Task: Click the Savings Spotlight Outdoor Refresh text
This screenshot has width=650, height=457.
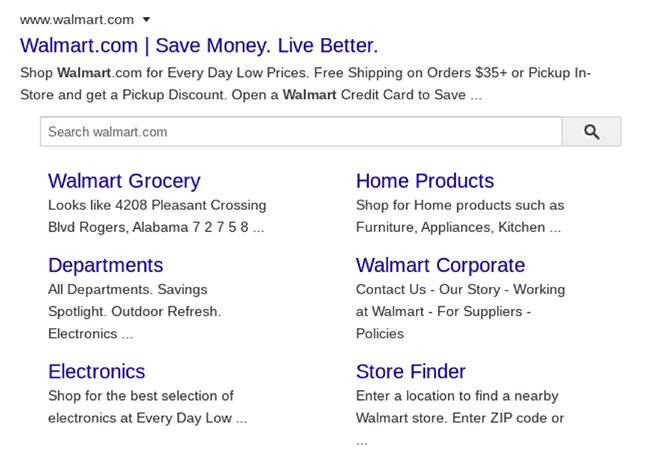Action: 135,300
